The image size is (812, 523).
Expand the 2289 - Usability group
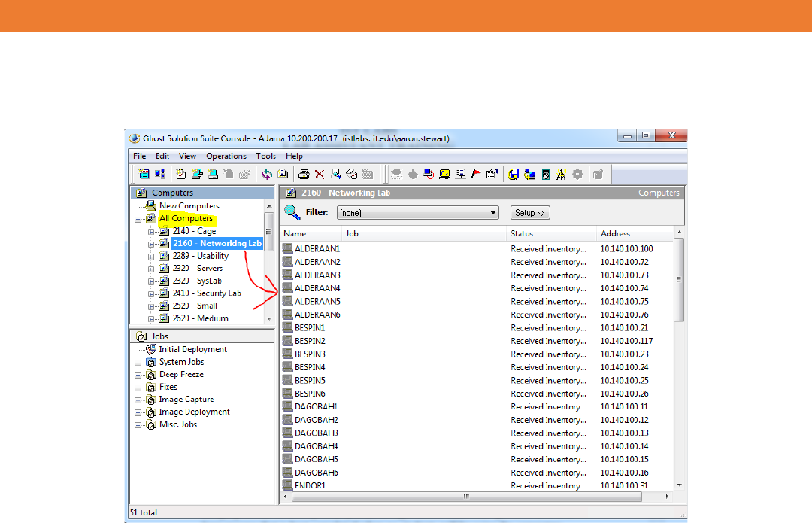point(151,257)
